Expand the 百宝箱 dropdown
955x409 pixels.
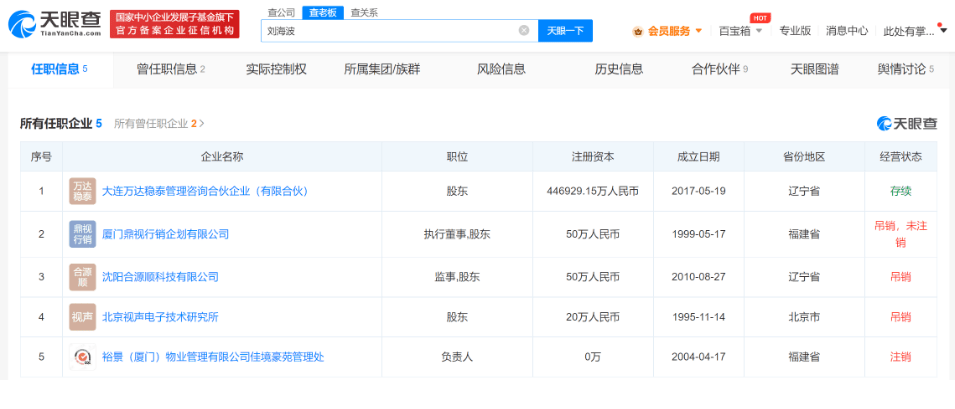(x=741, y=31)
